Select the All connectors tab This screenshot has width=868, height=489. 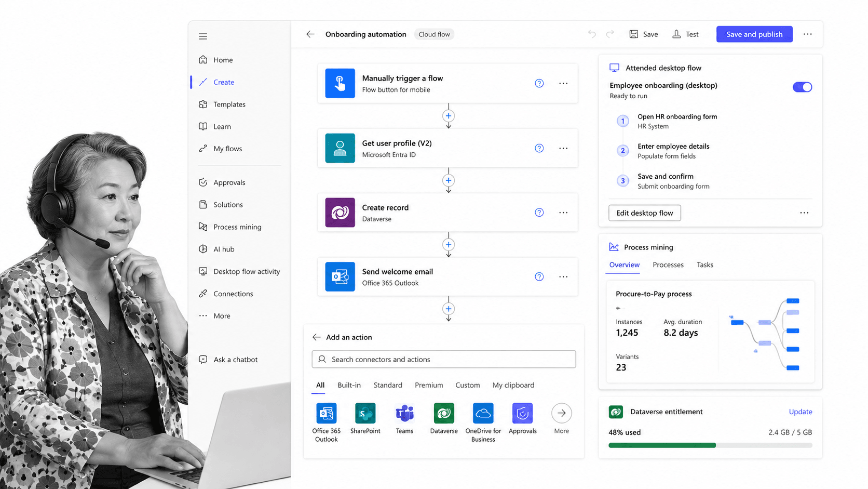coord(320,385)
